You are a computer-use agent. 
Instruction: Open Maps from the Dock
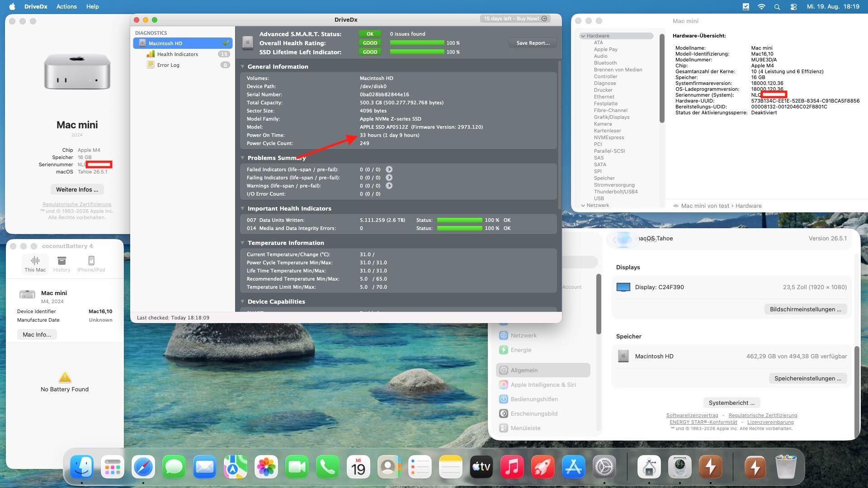tap(236, 467)
